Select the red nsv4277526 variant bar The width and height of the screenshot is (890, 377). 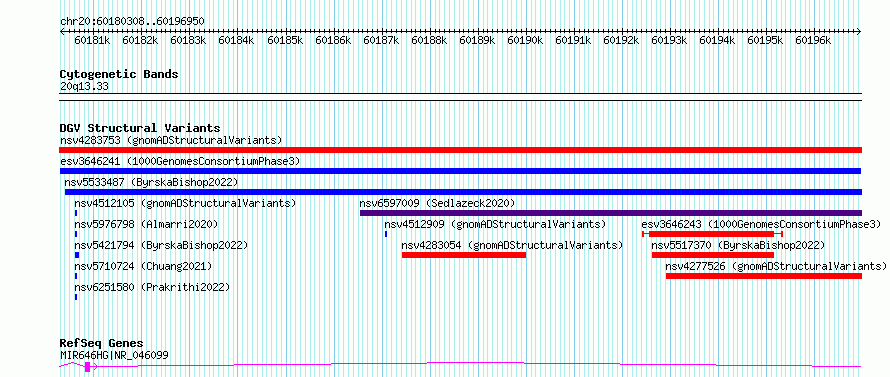tap(764, 276)
